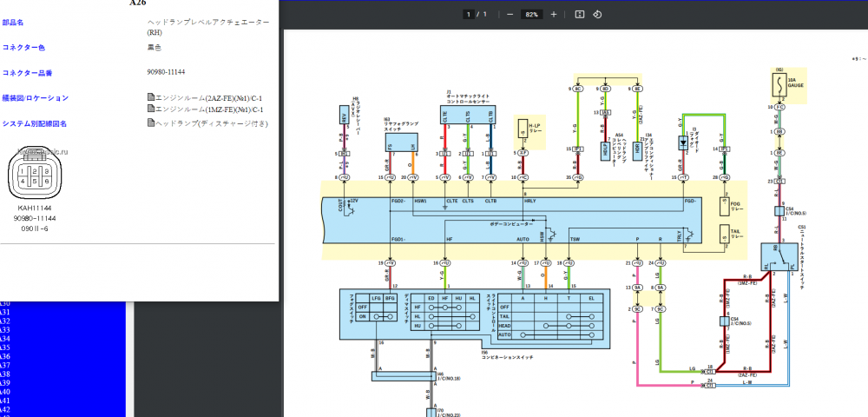
Task: Click document icon beside ヘッドランプ wiring link
Action: pyautogui.click(x=150, y=123)
